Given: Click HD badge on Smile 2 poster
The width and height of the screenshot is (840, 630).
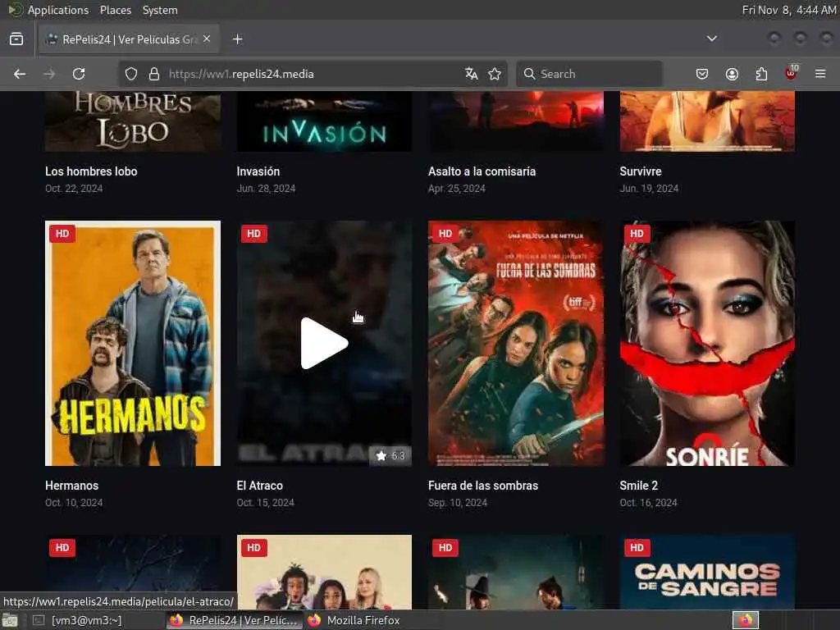Looking at the screenshot, I should [637, 234].
